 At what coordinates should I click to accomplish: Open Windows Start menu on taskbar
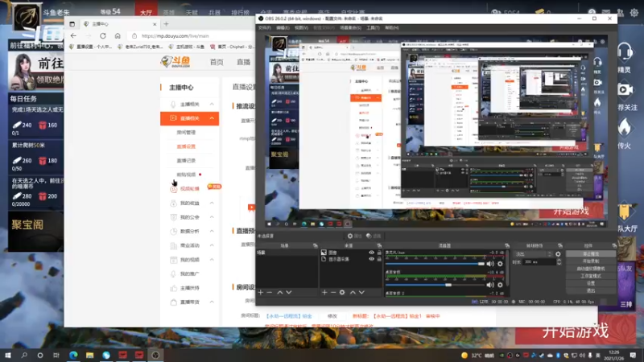7,355
